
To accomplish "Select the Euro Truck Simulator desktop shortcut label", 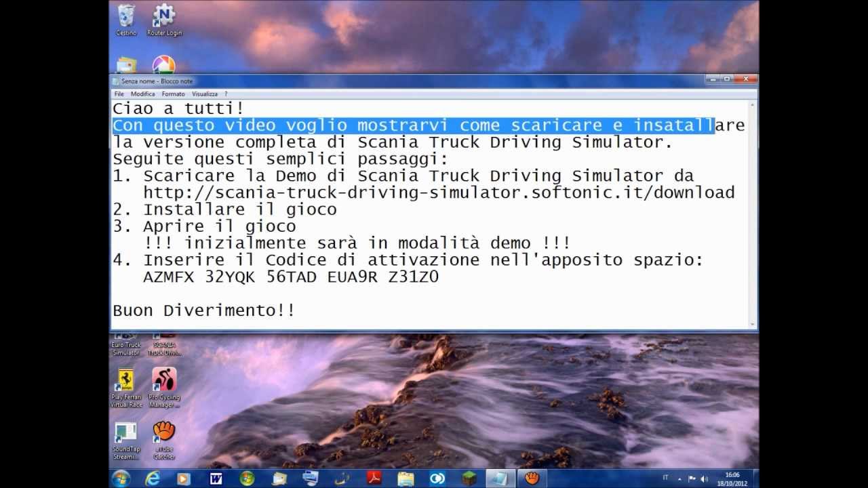I will [x=126, y=348].
